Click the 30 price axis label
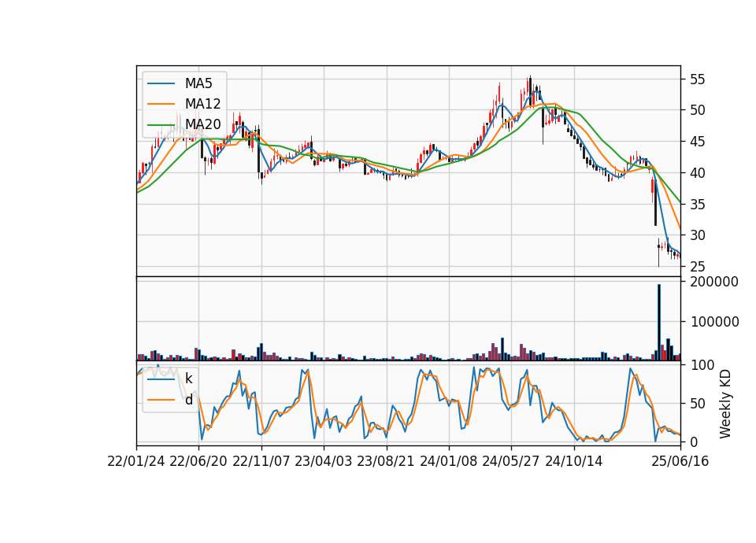Viewport: 756px width, 543px height. click(697, 235)
